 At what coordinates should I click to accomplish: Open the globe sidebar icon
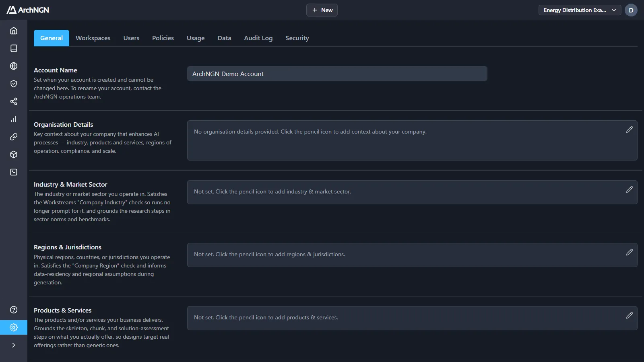click(14, 66)
